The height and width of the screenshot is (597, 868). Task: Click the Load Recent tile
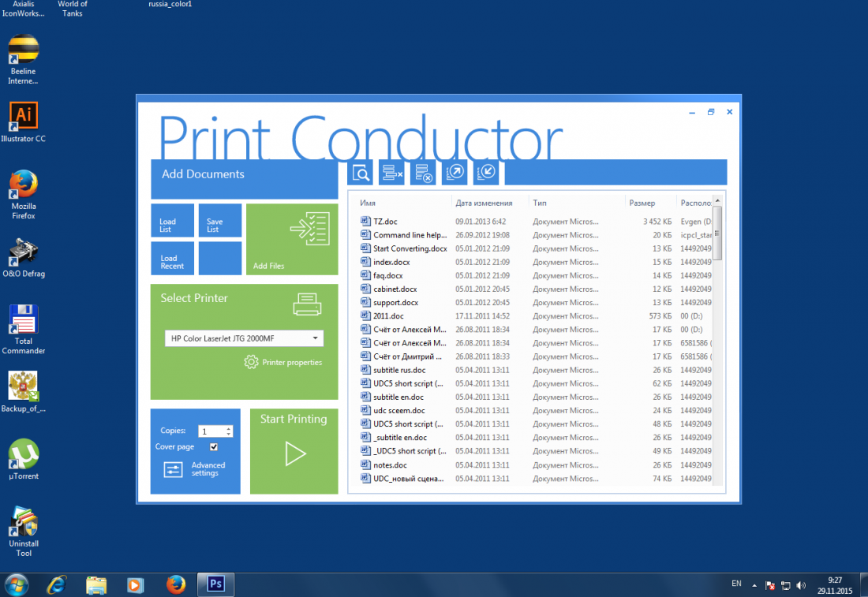(x=173, y=258)
